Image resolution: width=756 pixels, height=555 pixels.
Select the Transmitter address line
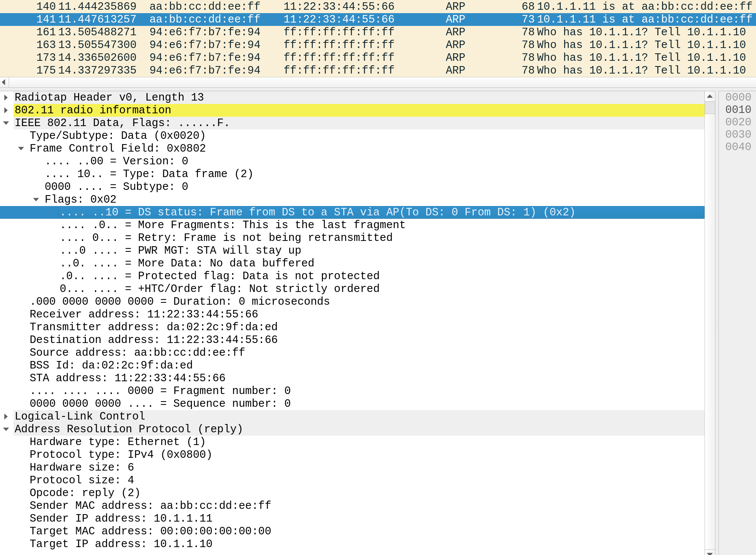pyautogui.click(x=154, y=327)
